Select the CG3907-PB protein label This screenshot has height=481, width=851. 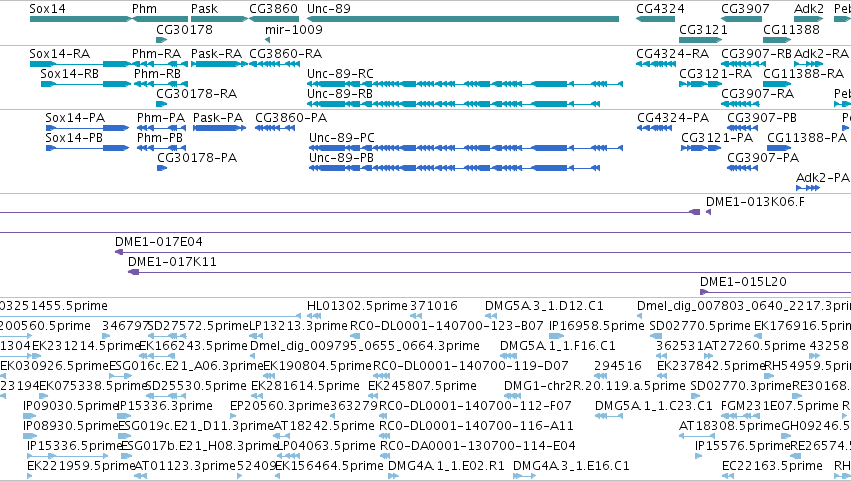click(762, 118)
